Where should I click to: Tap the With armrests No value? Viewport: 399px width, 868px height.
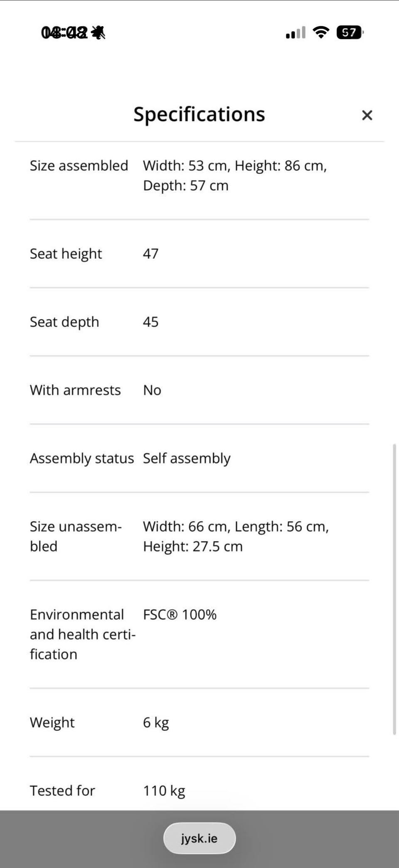tap(152, 390)
